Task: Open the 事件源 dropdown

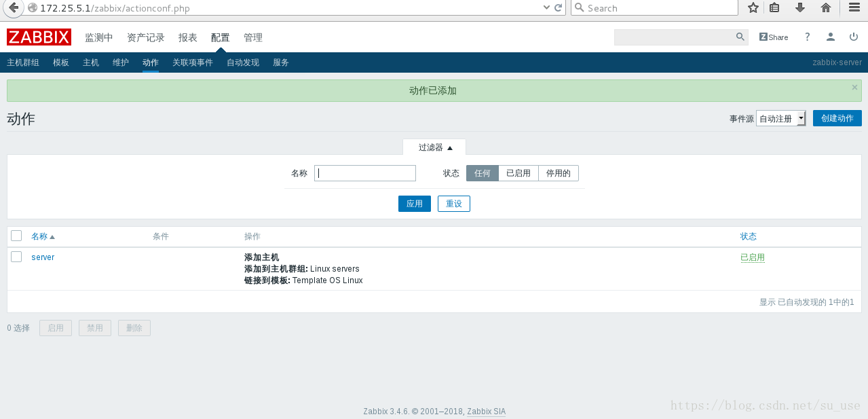Action: pos(781,119)
